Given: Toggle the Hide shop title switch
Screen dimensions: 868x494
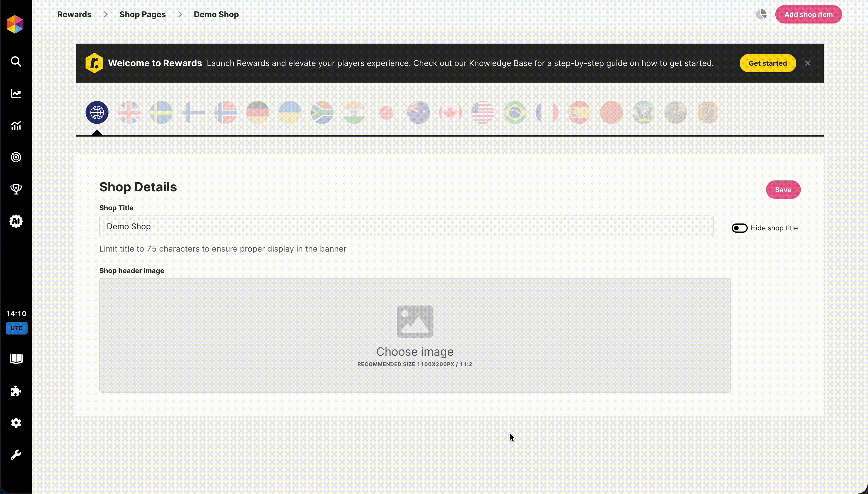Looking at the screenshot, I should point(739,228).
